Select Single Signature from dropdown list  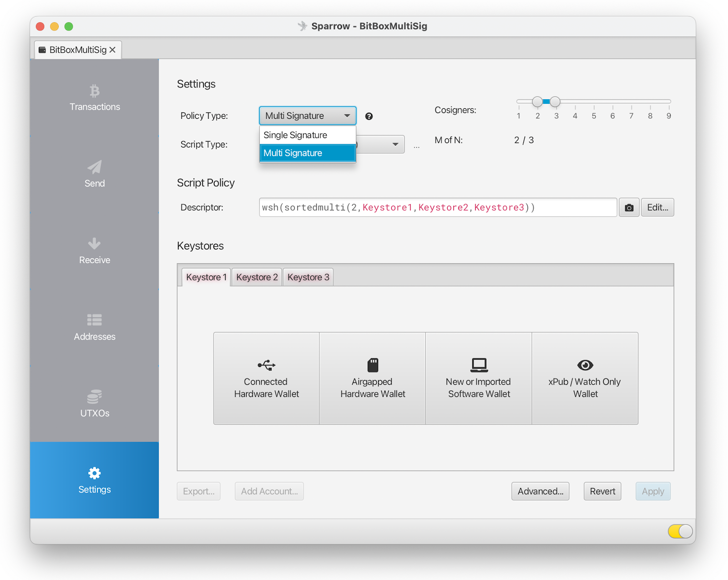[x=308, y=135]
